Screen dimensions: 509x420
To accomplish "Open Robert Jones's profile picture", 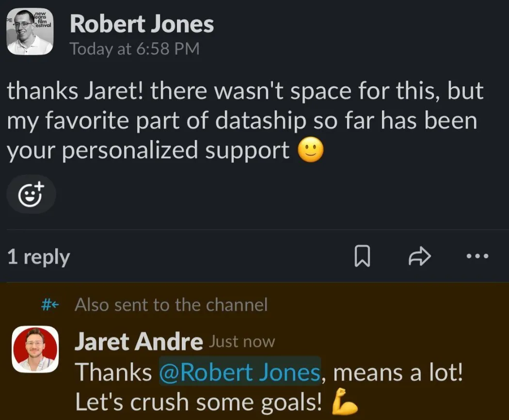I will click(30, 31).
